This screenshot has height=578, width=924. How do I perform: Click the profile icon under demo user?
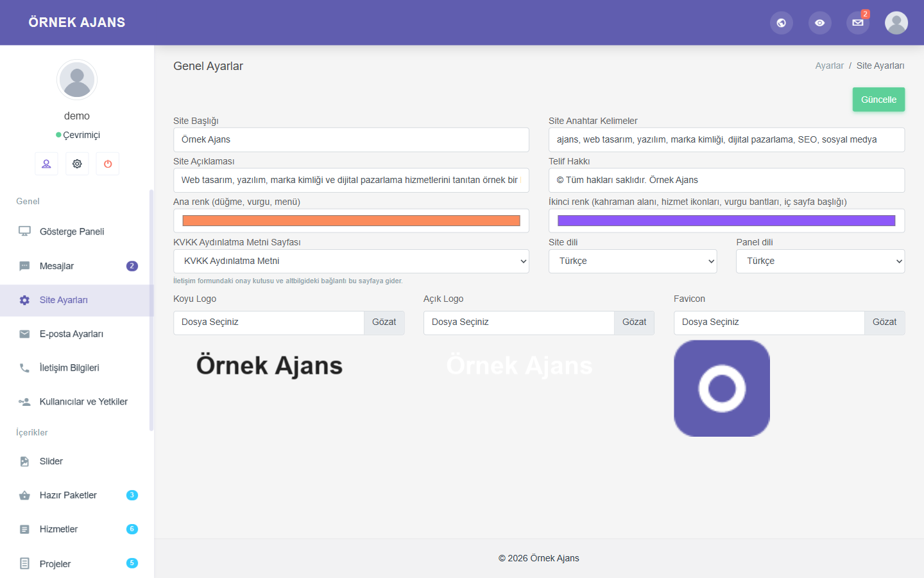point(46,164)
